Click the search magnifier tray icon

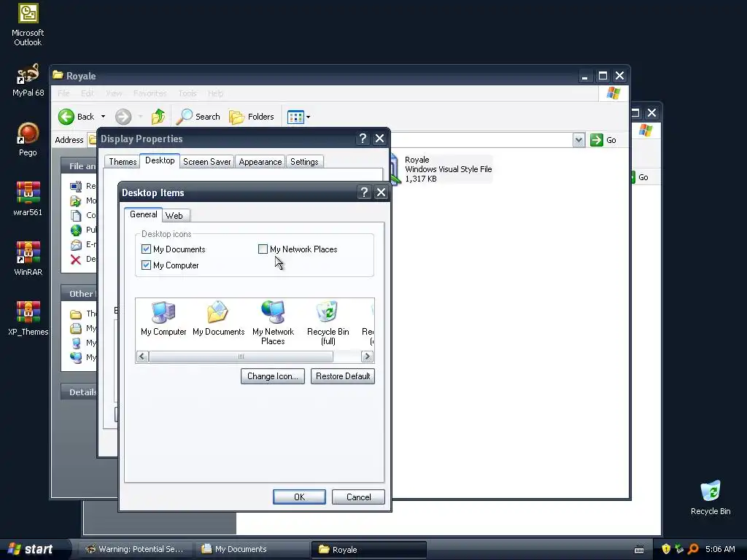(x=693, y=549)
